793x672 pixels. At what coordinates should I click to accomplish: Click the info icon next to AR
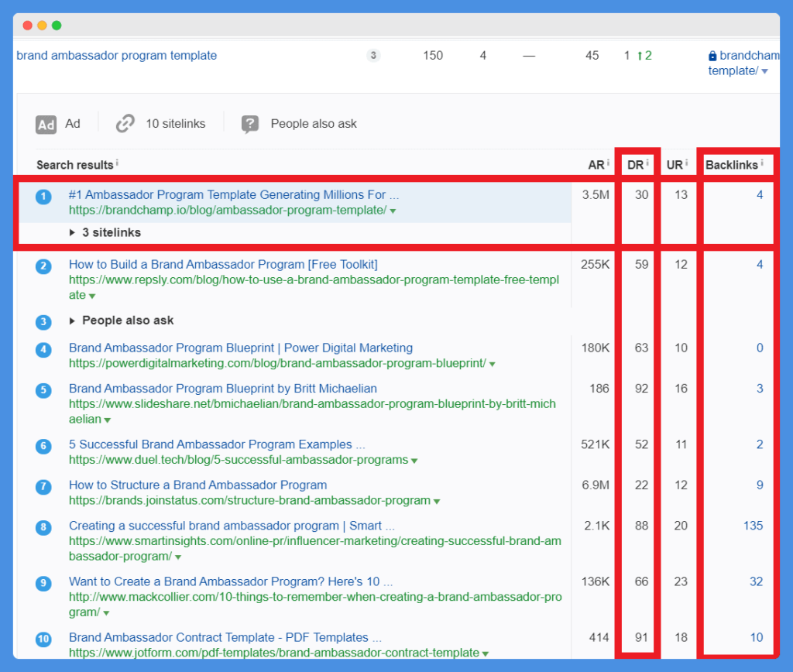(608, 163)
